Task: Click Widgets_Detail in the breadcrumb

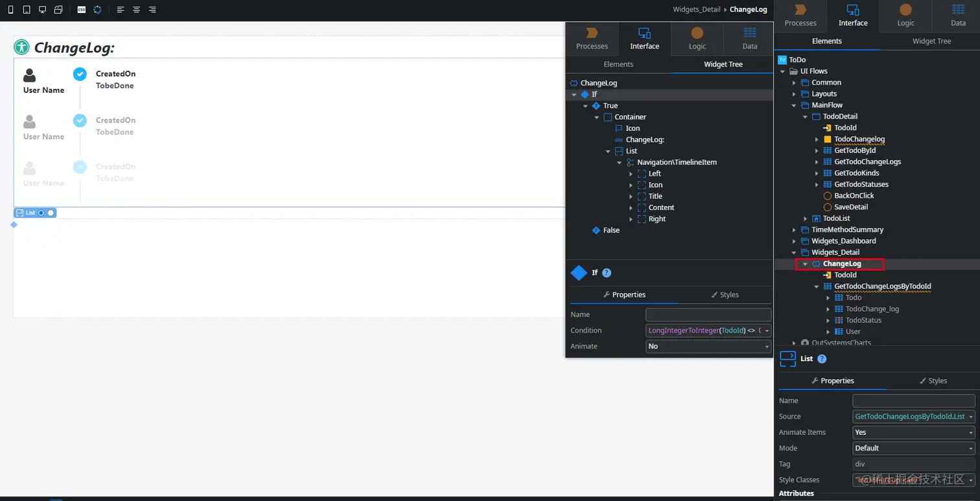Action: tap(697, 10)
